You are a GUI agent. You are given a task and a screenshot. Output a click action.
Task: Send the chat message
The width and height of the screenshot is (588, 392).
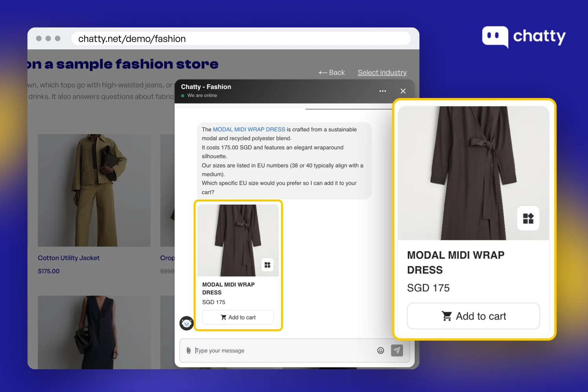pyautogui.click(x=397, y=350)
